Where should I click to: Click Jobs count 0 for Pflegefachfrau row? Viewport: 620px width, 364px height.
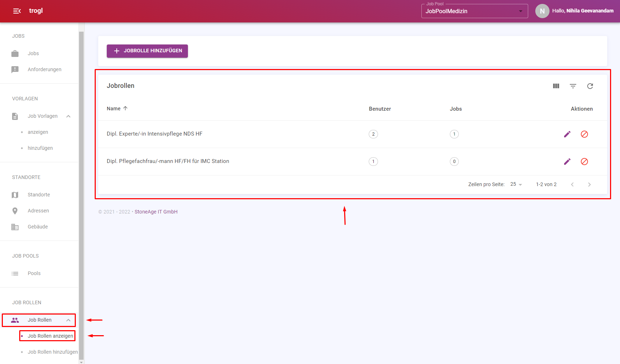coord(454,162)
